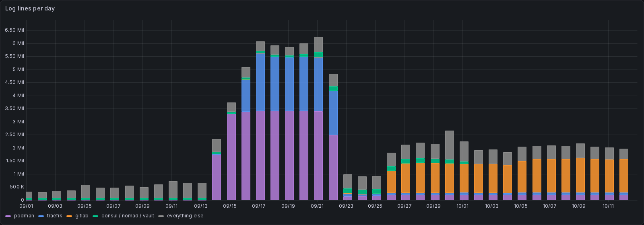Click the x-axis label 10/11

(x=608, y=206)
